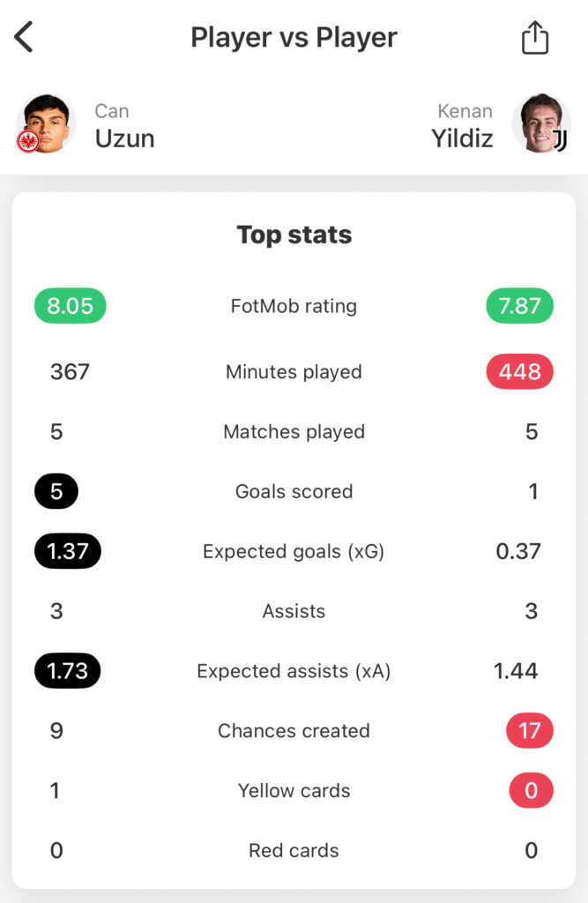Tap the green 8.05 FotMob rating badge
Screen dimensions: 588x903
pyautogui.click(x=70, y=306)
